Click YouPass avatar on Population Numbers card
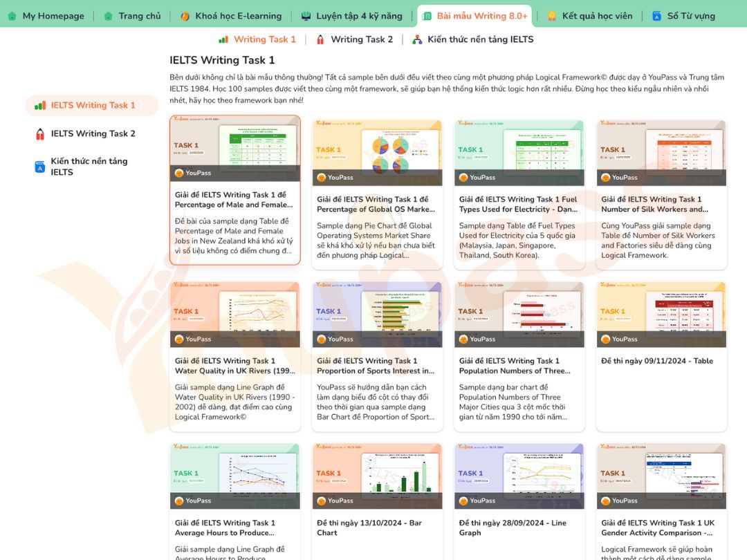The image size is (747, 560). tap(463, 339)
